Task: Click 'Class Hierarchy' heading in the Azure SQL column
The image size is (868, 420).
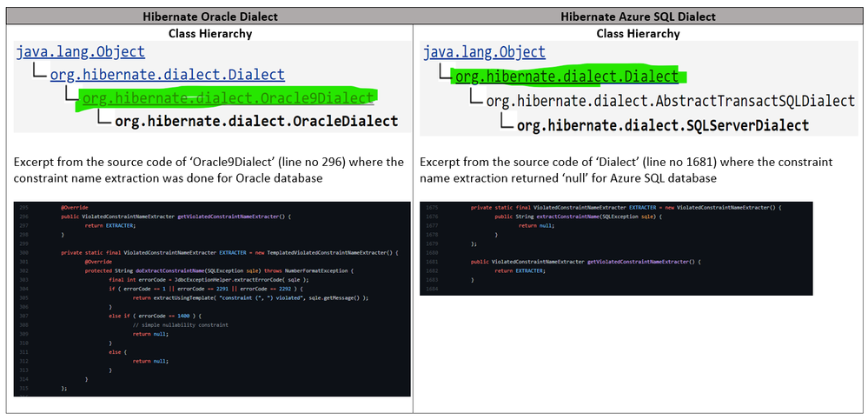Action: tap(639, 34)
